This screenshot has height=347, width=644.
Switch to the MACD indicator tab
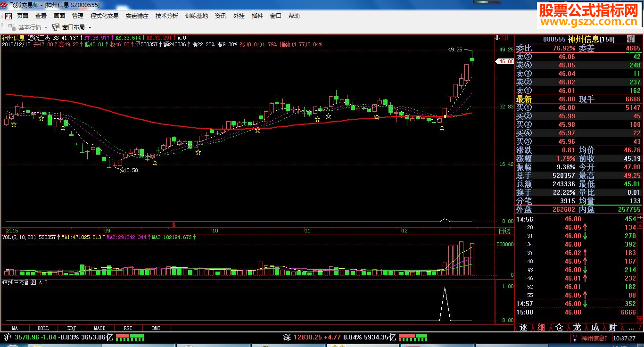(x=99, y=328)
